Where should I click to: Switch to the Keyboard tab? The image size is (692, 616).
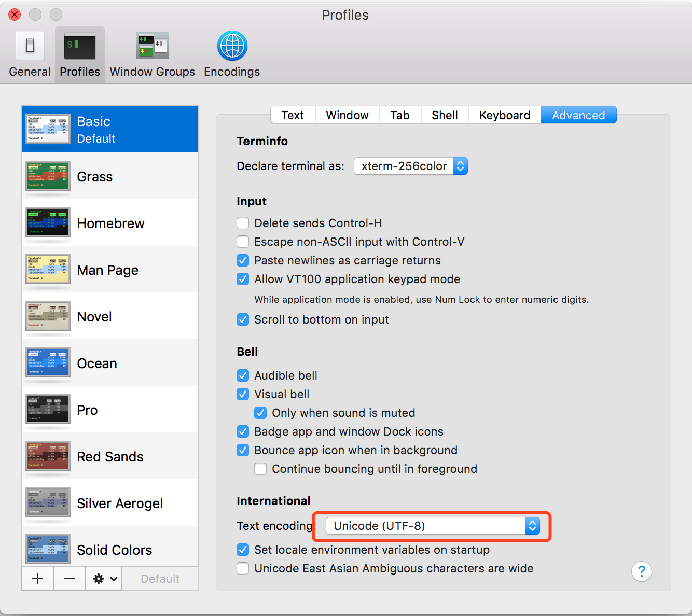(x=504, y=115)
